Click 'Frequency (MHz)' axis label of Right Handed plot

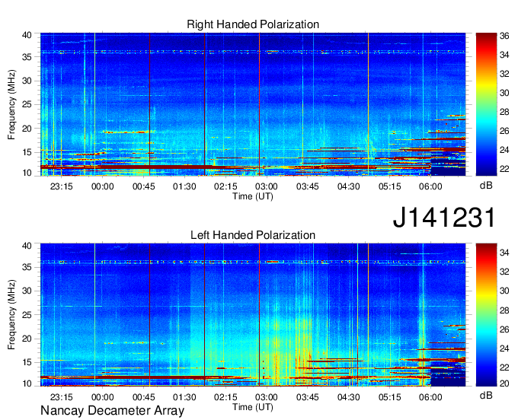pos(11,104)
